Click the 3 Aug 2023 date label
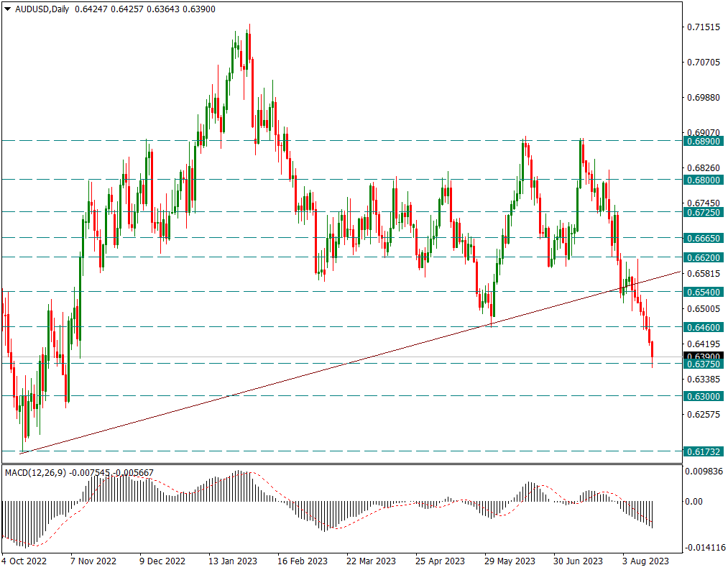 pos(646,561)
